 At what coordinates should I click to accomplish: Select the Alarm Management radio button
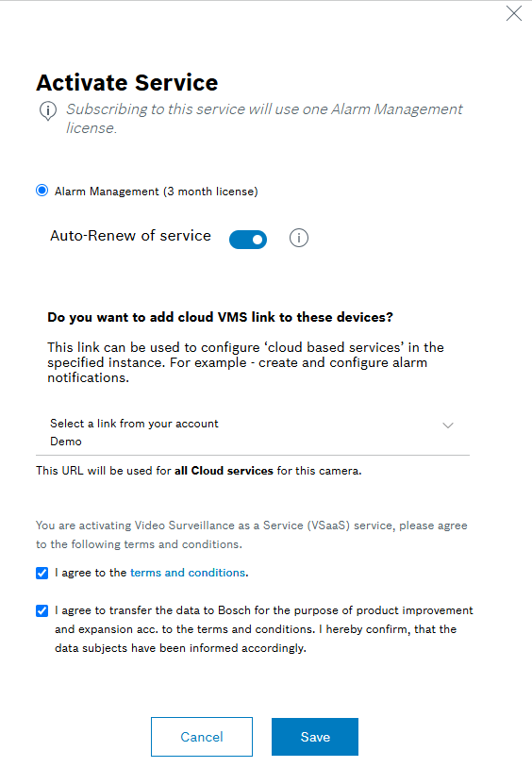(x=42, y=191)
